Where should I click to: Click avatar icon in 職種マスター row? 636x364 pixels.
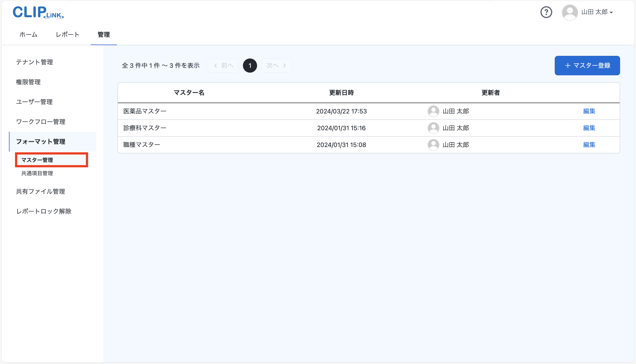433,145
